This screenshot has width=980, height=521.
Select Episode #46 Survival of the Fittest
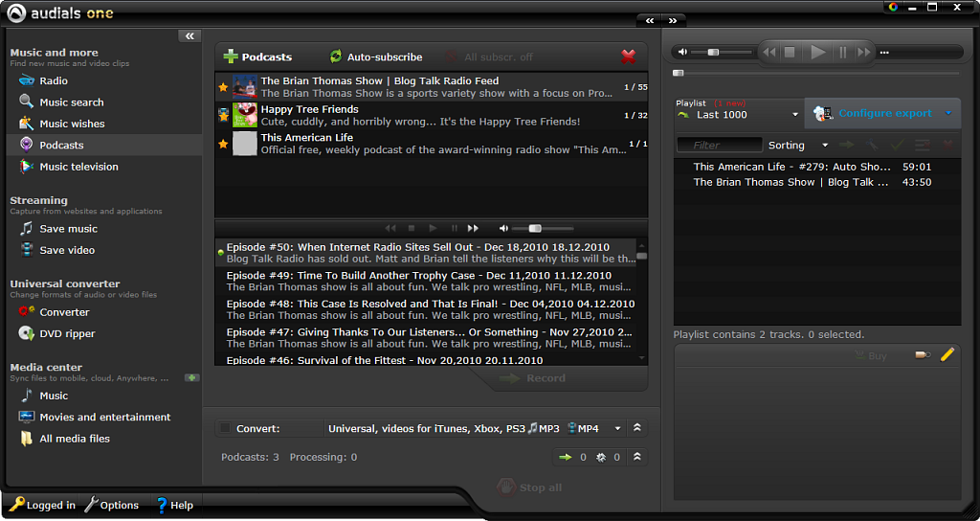[426, 360]
